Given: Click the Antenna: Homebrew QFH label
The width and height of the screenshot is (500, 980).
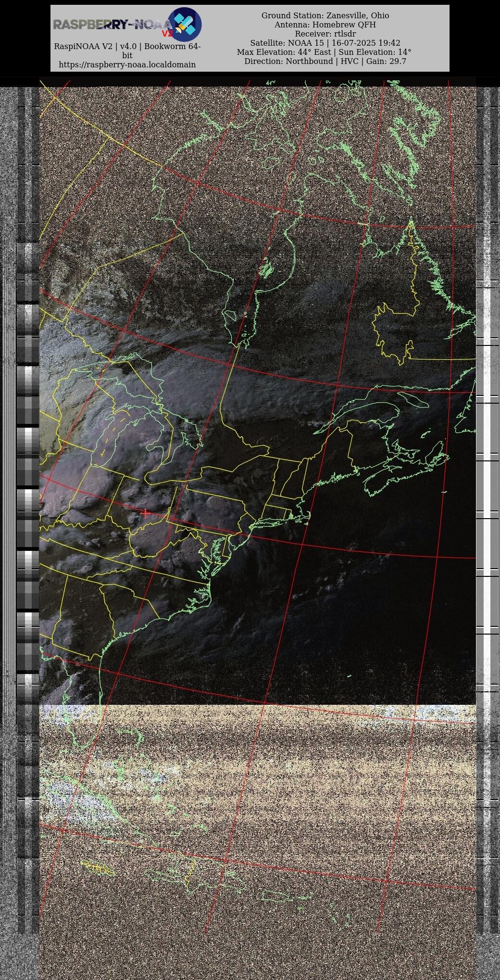Looking at the screenshot, I should click(325, 25).
